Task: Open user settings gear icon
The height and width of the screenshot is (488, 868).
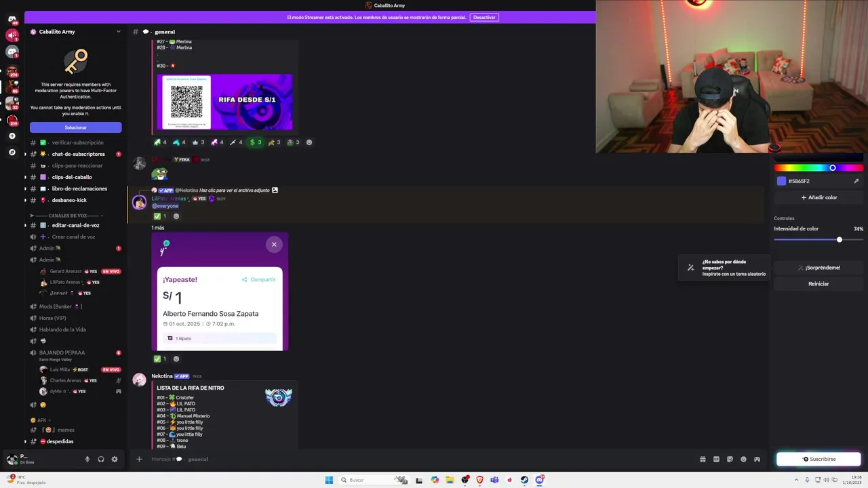Action: [x=115, y=459]
